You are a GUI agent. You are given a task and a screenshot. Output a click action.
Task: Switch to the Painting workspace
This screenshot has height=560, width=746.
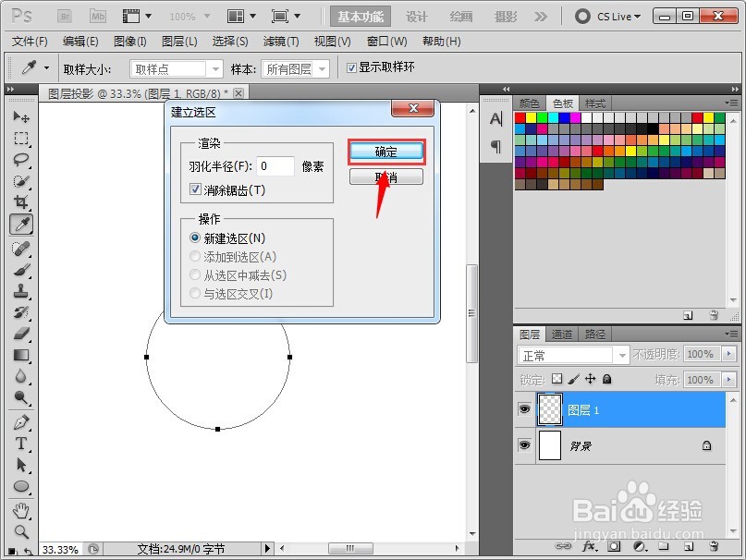tap(461, 17)
